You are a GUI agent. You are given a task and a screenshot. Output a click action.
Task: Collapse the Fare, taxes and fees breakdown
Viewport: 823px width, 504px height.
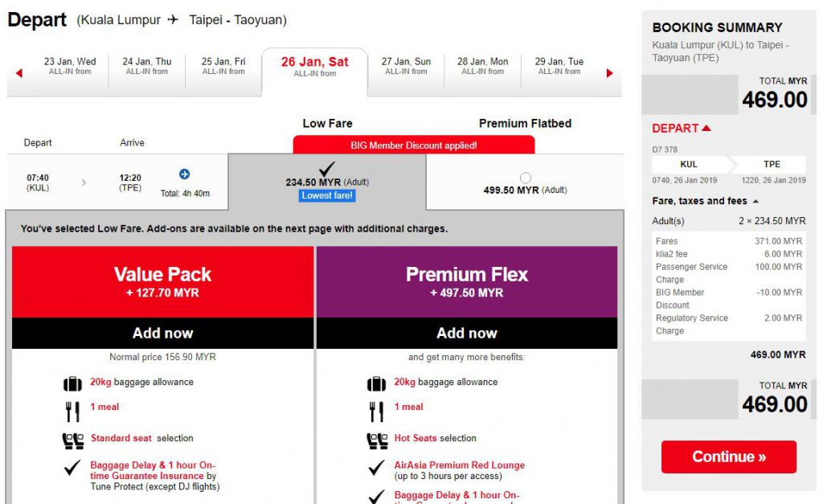755,201
